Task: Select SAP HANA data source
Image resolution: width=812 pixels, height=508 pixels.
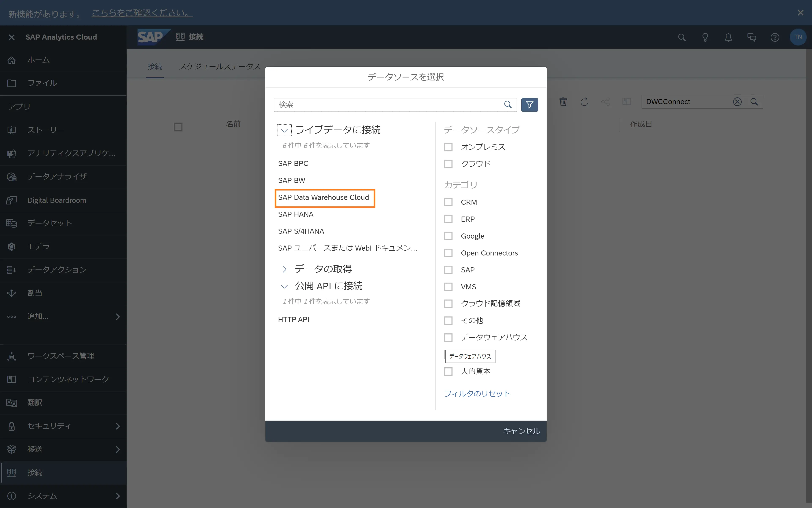Action: coord(296,214)
